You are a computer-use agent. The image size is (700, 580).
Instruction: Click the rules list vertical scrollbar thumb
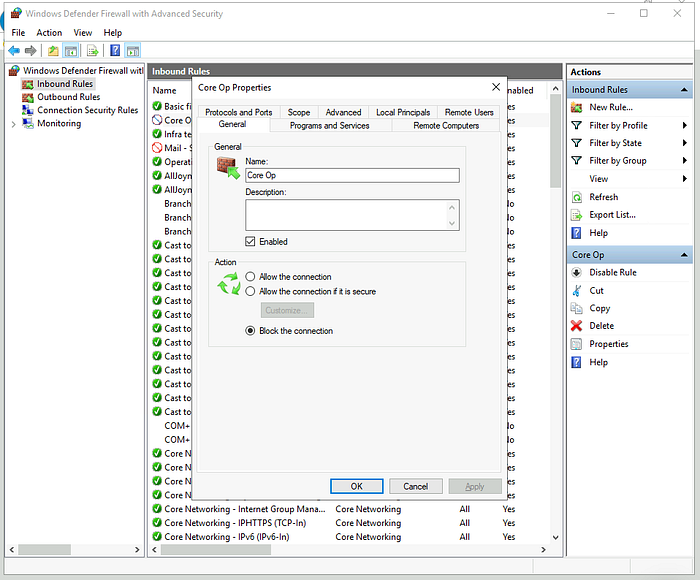(x=555, y=141)
